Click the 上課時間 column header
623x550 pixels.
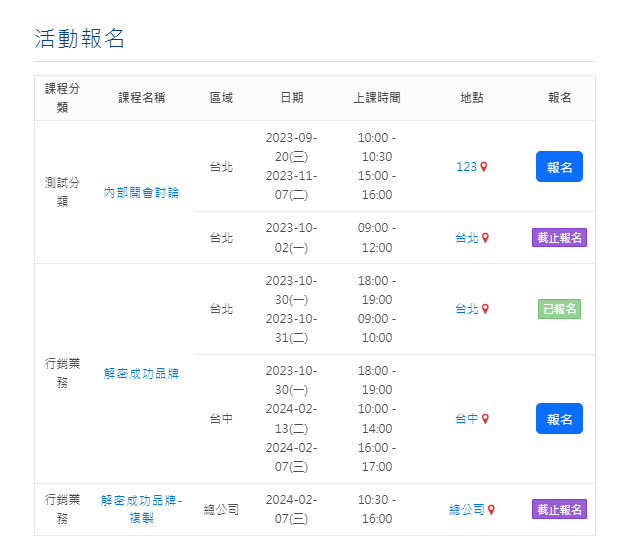(377, 98)
